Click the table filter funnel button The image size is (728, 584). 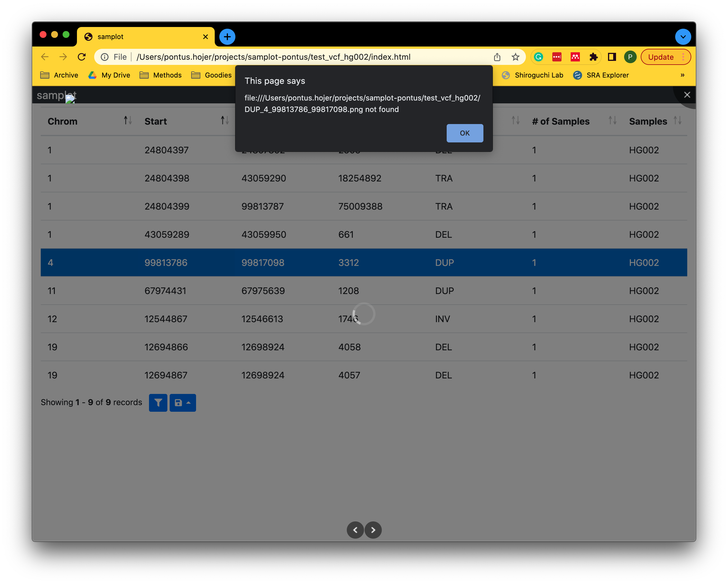(158, 403)
